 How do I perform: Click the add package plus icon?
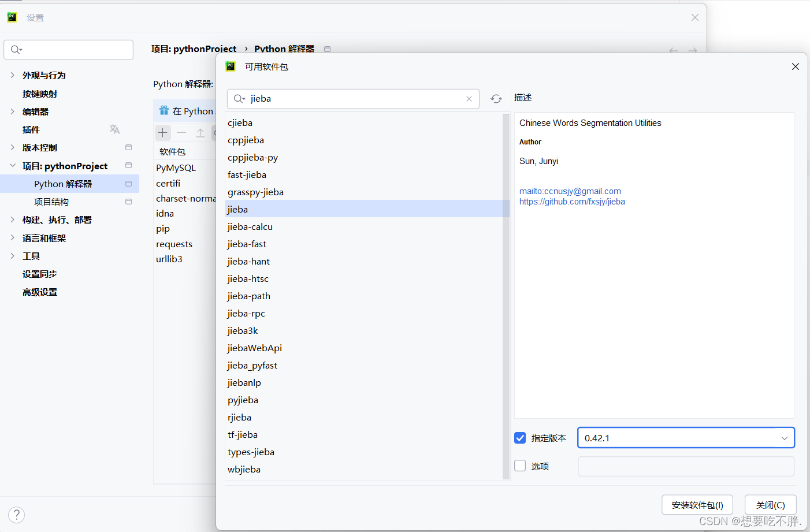tap(163, 133)
